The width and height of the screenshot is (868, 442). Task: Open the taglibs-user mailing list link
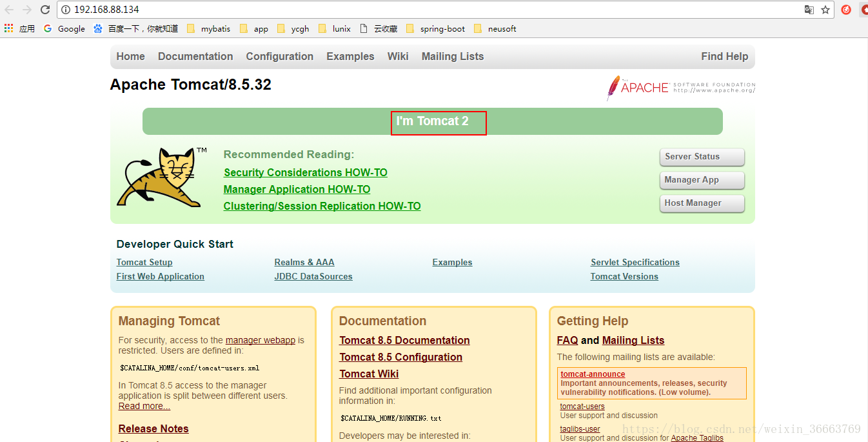click(x=580, y=429)
